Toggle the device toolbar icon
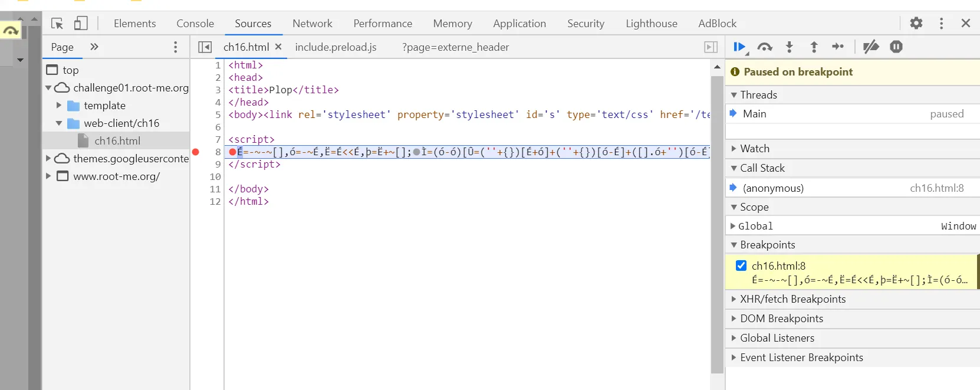This screenshot has height=390, width=980. (81, 24)
